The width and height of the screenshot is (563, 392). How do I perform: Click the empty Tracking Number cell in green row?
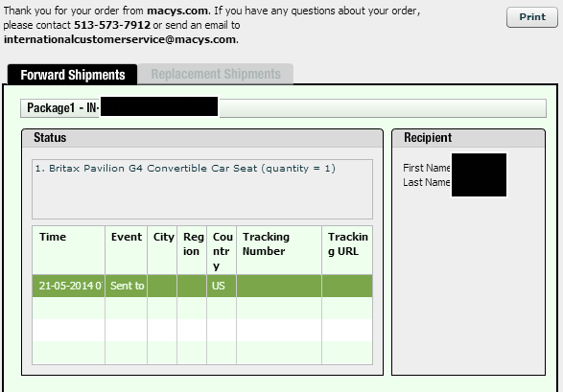279,286
